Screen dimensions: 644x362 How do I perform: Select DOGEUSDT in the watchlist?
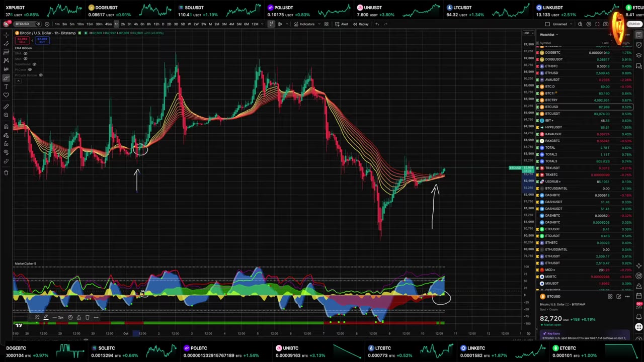click(x=584, y=59)
